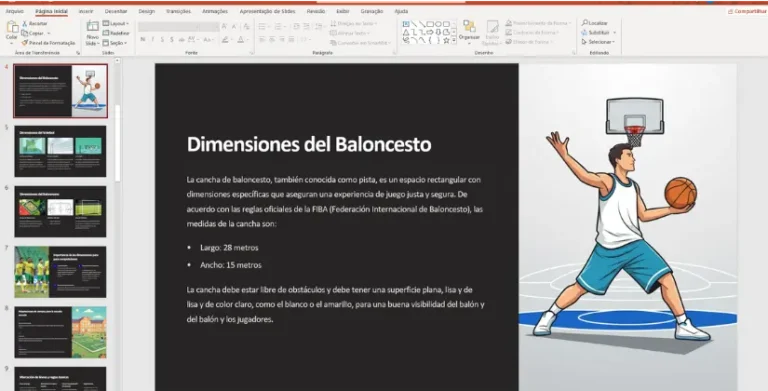
Task: Open the Layout dropdown
Action: 116,24
